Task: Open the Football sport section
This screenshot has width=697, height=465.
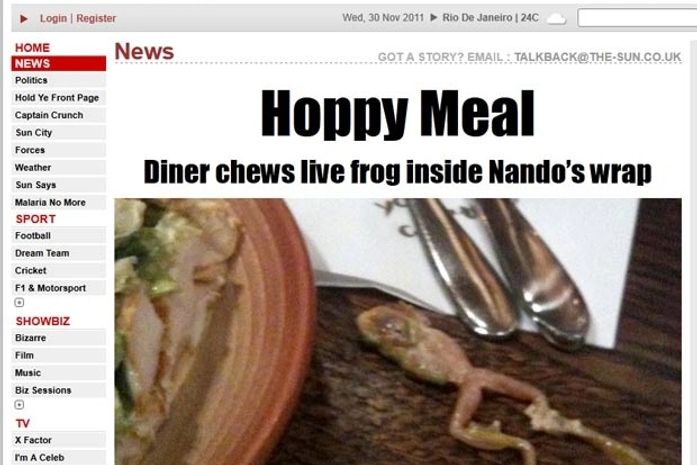Action: click(x=59, y=236)
